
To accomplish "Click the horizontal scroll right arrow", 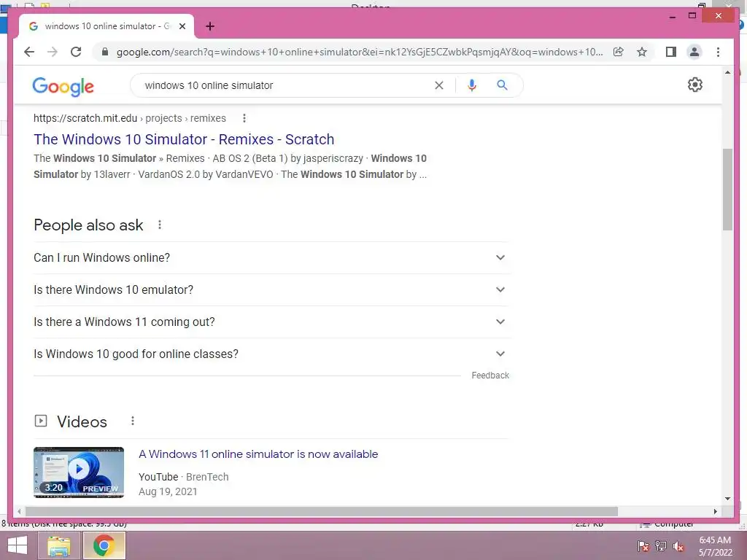I will point(715,511).
